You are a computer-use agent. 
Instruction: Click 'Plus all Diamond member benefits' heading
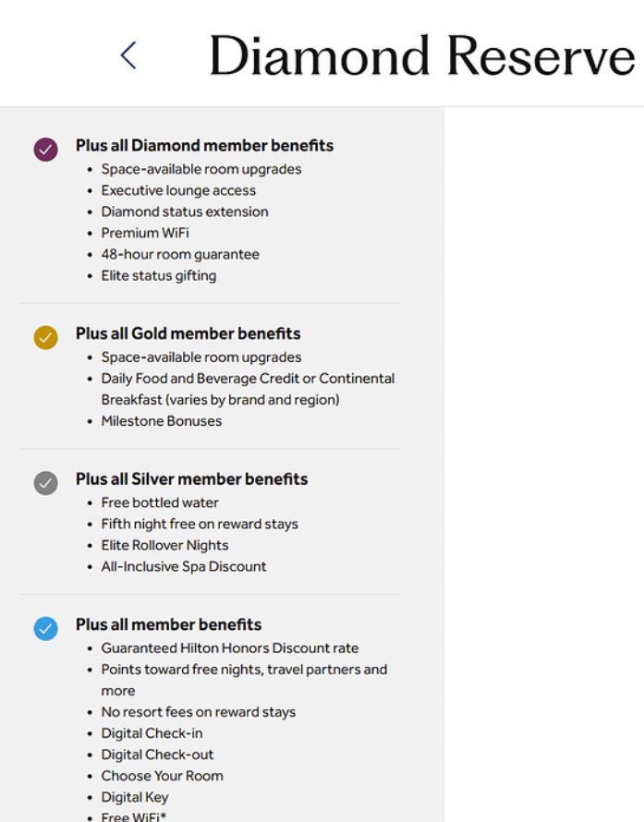click(204, 146)
